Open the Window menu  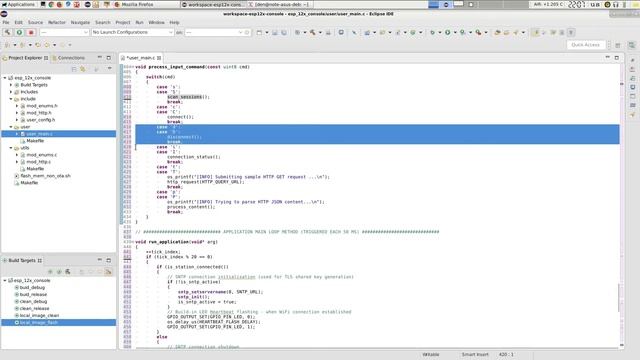[156, 22]
